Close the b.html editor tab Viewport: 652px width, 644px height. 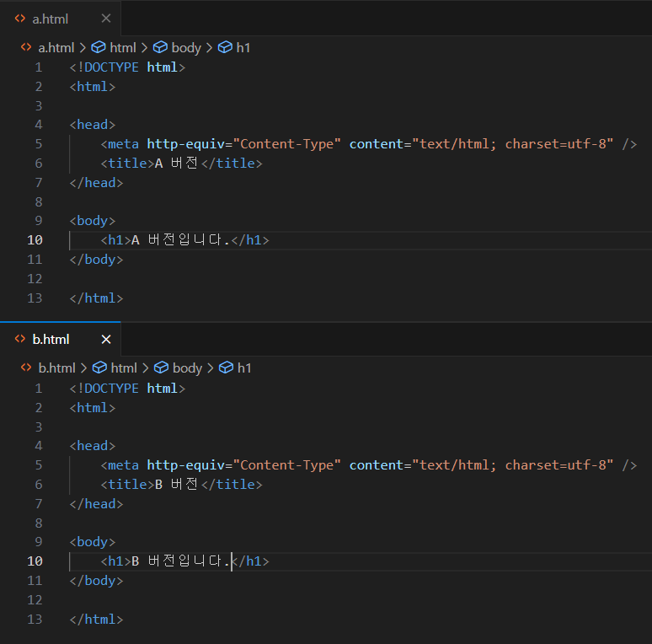pos(106,339)
